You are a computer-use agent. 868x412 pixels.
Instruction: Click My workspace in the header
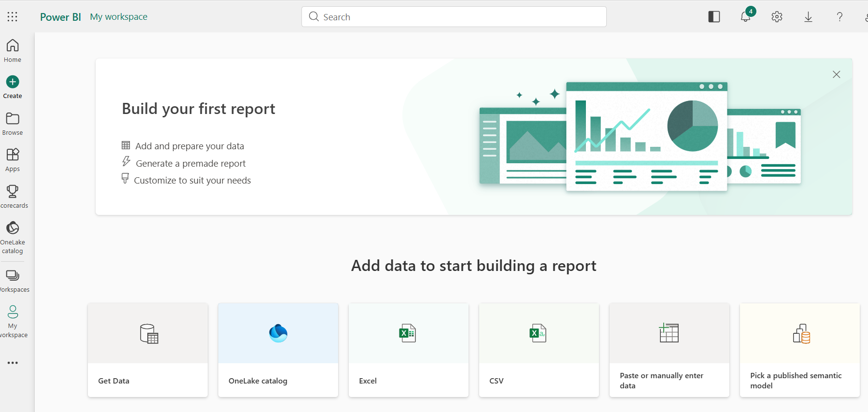[119, 17]
